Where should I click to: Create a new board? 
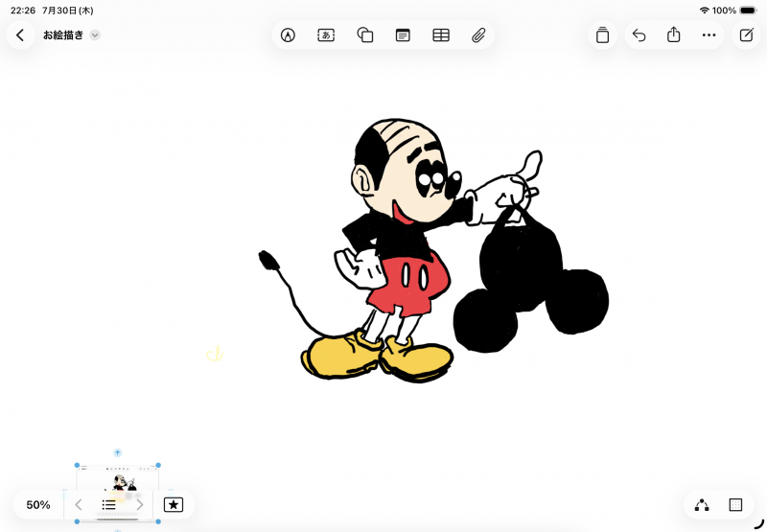[x=747, y=35]
